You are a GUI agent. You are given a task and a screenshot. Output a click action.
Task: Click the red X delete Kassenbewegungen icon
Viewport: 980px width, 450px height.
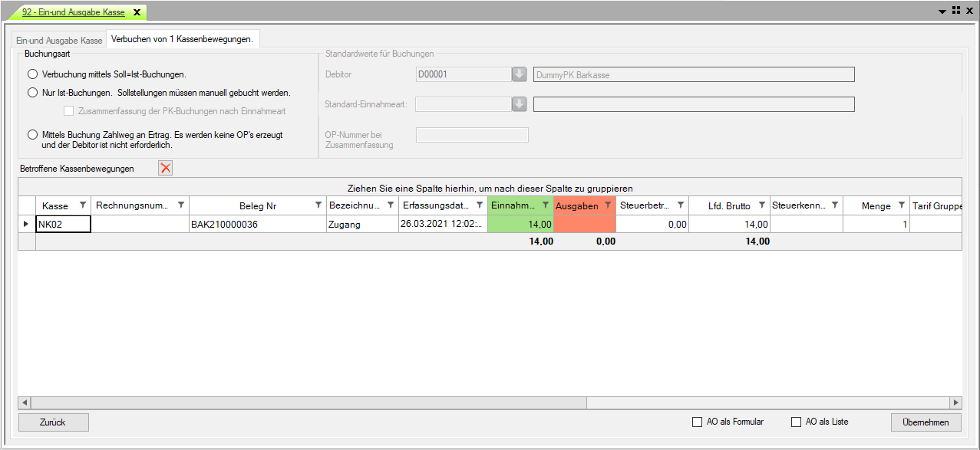165,169
